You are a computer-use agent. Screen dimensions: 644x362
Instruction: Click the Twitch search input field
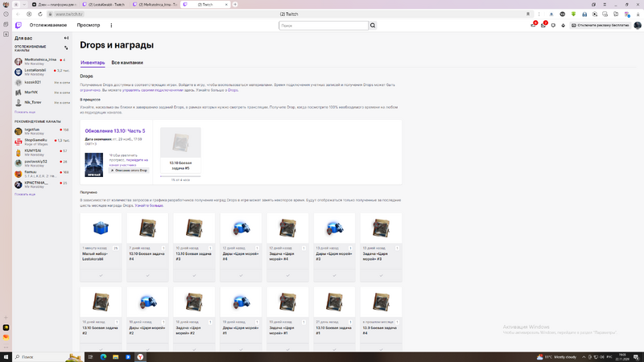click(324, 26)
